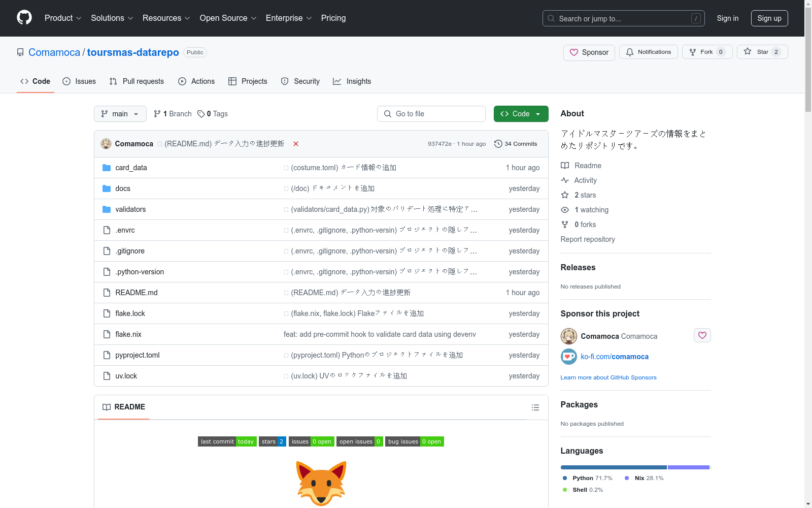Switch to the Actions tab
This screenshot has height=508, width=812.
click(196, 81)
